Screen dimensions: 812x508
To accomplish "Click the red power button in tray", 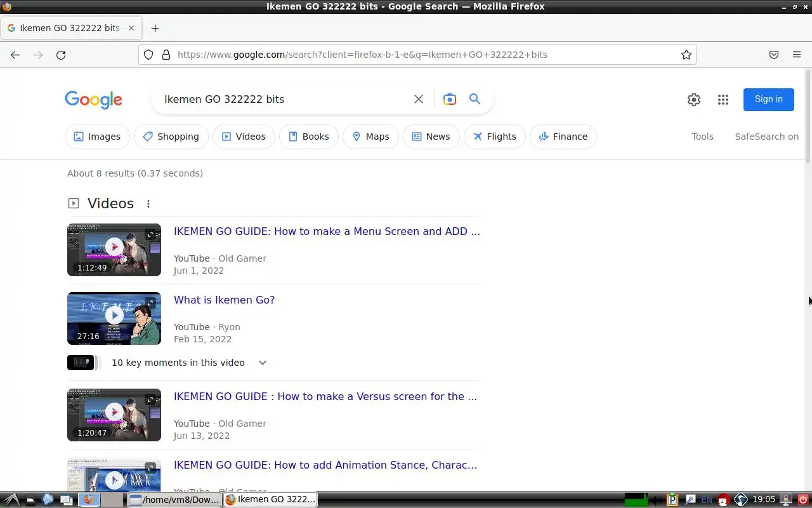I will pyautogui.click(x=803, y=500).
